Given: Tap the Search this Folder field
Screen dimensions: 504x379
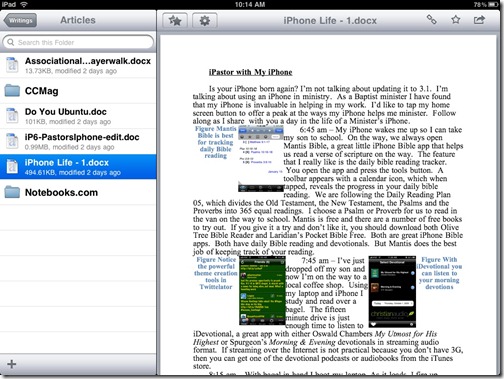Looking at the screenshot, I should [x=78, y=42].
